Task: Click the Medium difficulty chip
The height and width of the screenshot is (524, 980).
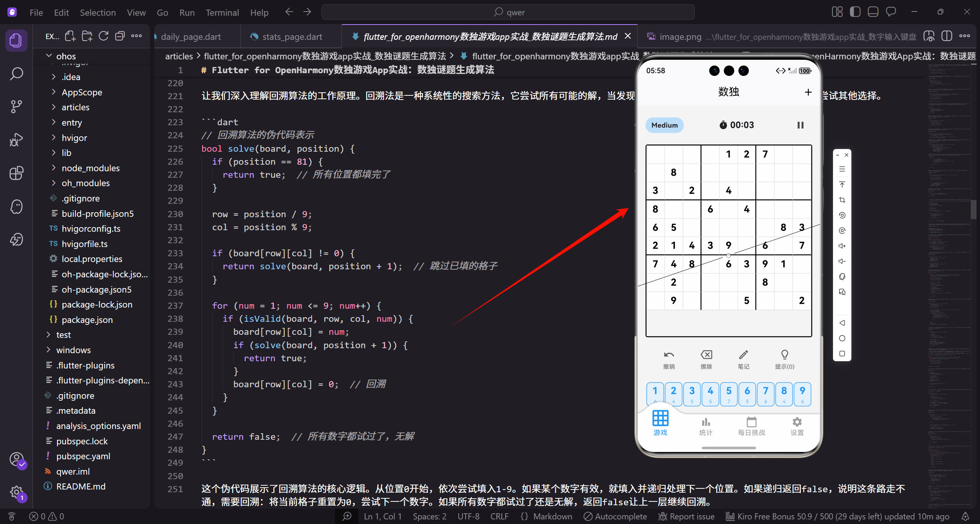Action: 665,125
